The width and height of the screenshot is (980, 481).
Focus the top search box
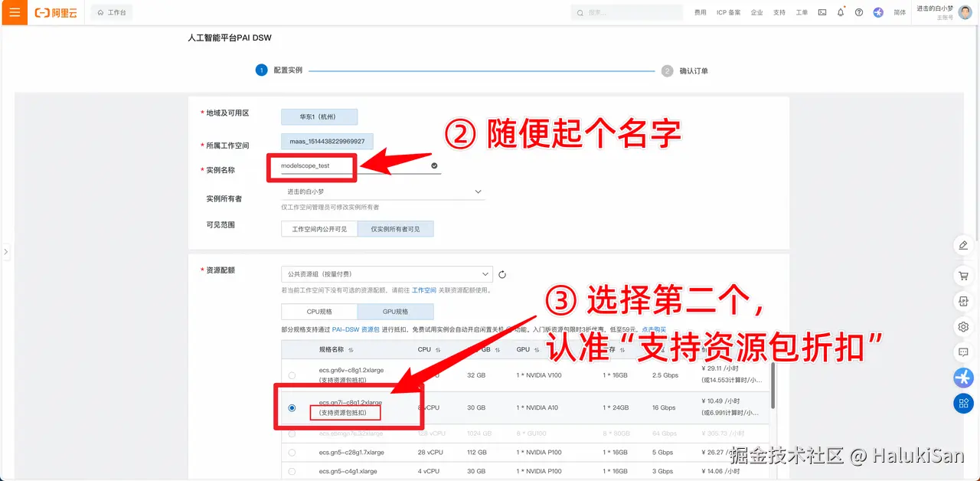pyautogui.click(x=627, y=13)
